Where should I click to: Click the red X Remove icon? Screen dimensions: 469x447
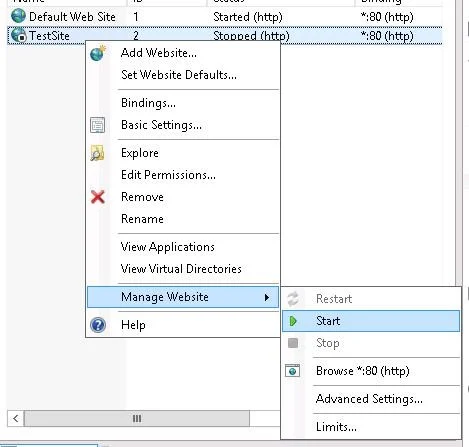click(98, 197)
